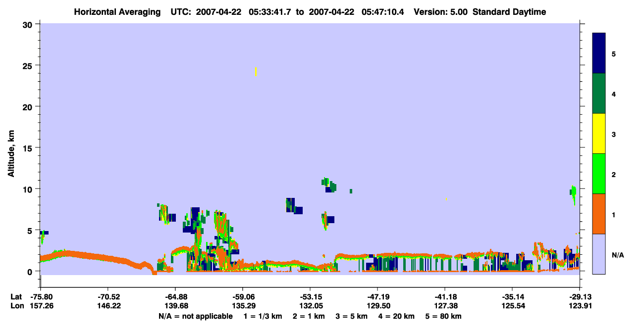644x330 pixels.
Task: Click the 'Horizontal Averaging' title text
Action: 118,12
